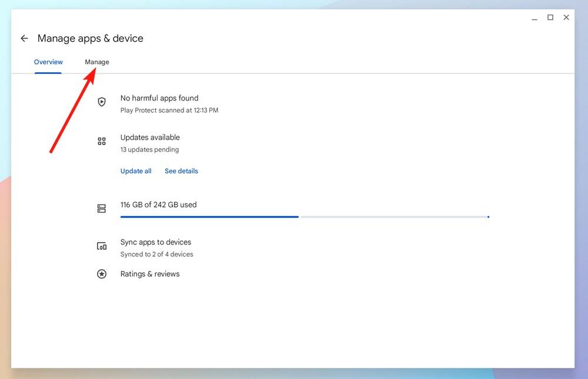Click the Ratings & reviews star icon
The image size is (588, 379).
tap(102, 274)
